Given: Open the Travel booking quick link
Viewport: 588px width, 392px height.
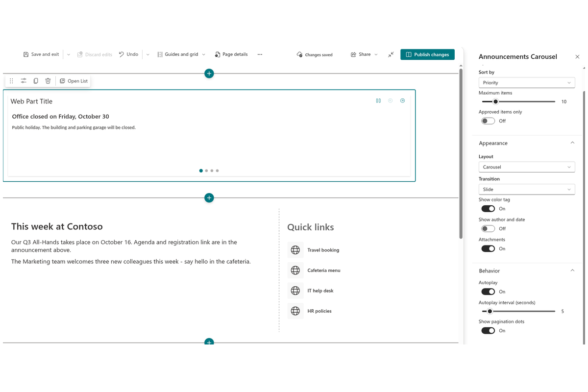Looking at the screenshot, I should (x=323, y=250).
